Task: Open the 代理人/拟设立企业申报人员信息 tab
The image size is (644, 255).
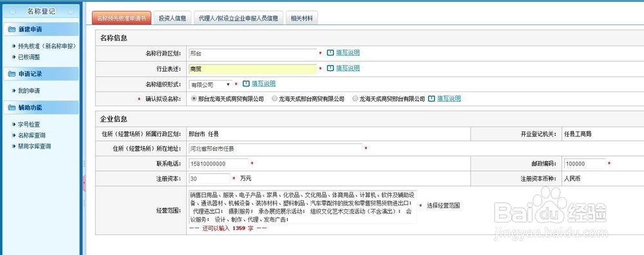Action: tap(238, 18)
